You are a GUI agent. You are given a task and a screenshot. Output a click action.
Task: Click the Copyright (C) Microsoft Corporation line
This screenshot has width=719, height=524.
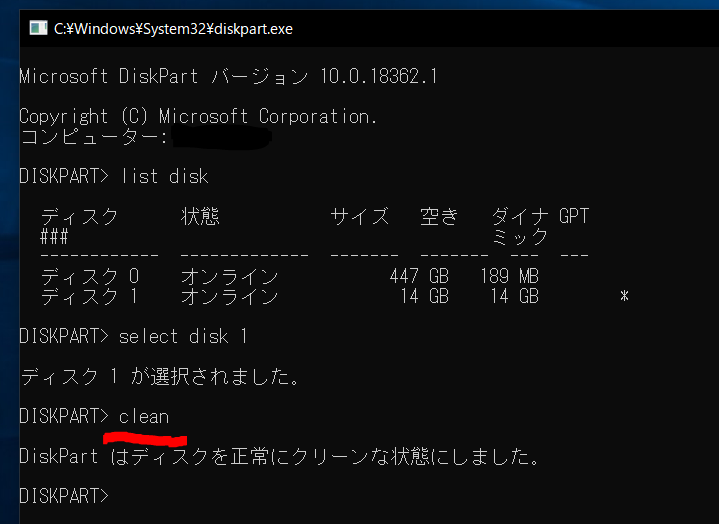coord(198,116)
